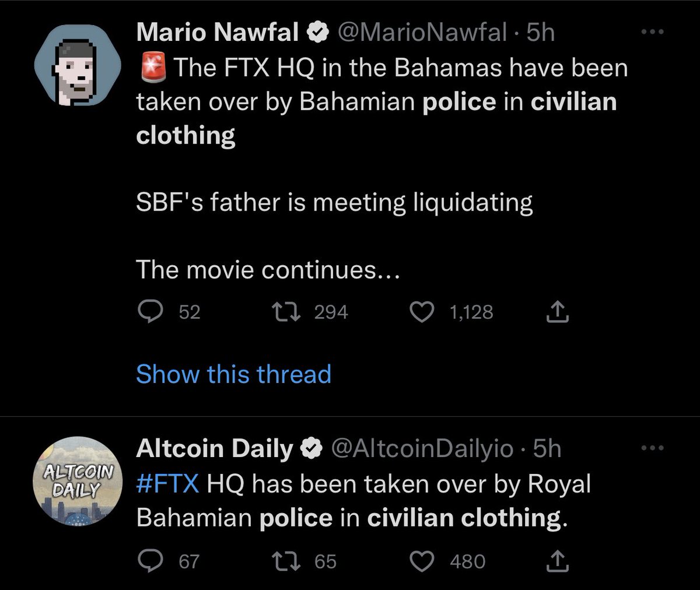Image resolution: width=700 pixels, height=590 pixels.
Task: Click the Altcoin Daily display name
Action: [x=214, y=448]
